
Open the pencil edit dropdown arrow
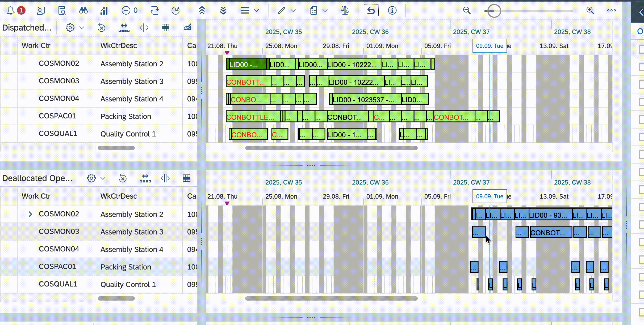[293, 11]
